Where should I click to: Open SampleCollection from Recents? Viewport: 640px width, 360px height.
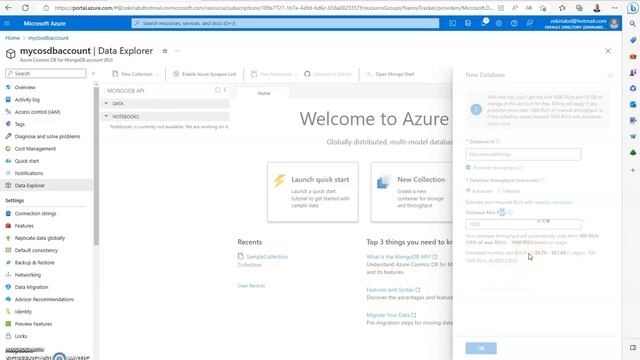[267, 257]
